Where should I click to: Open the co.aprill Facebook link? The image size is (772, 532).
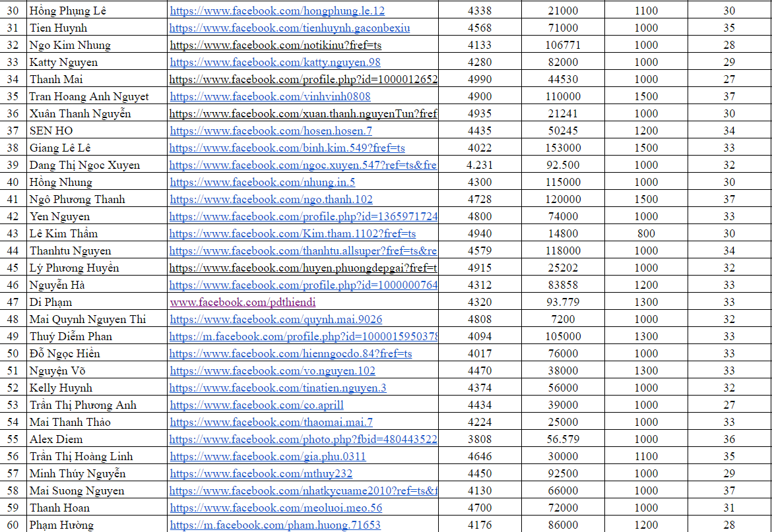[x=257, y=405]
